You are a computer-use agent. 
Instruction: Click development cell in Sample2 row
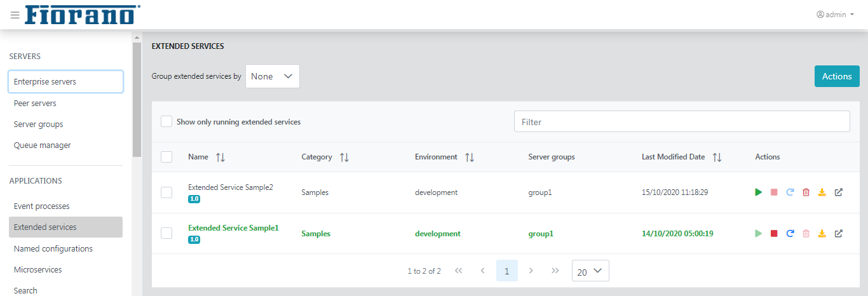coord(436,192)
